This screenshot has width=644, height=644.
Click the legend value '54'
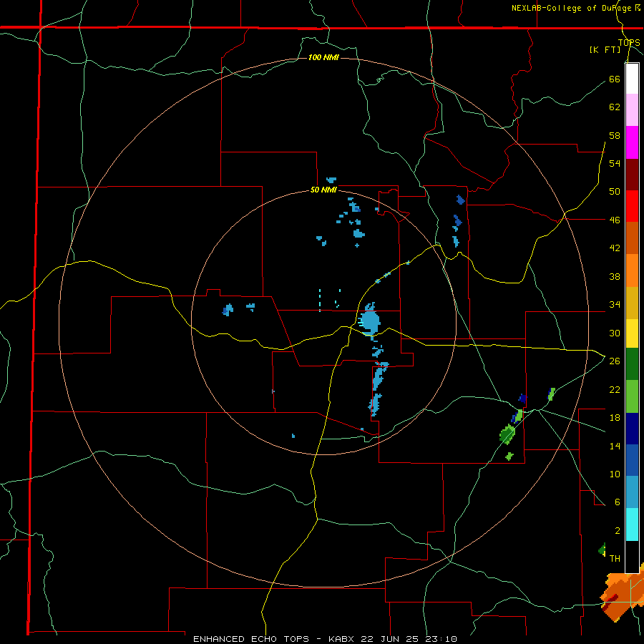pyautogui.click(x=615, y=163)
